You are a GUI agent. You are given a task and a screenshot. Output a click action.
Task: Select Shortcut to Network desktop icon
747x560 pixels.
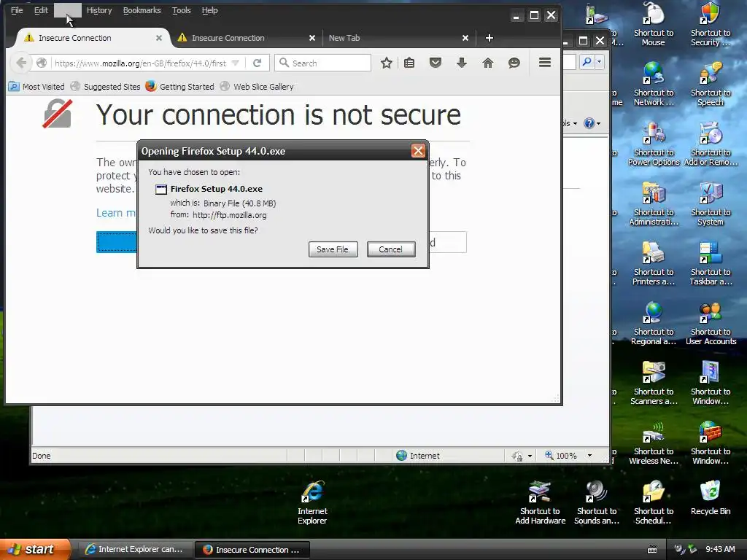point(654,85)
